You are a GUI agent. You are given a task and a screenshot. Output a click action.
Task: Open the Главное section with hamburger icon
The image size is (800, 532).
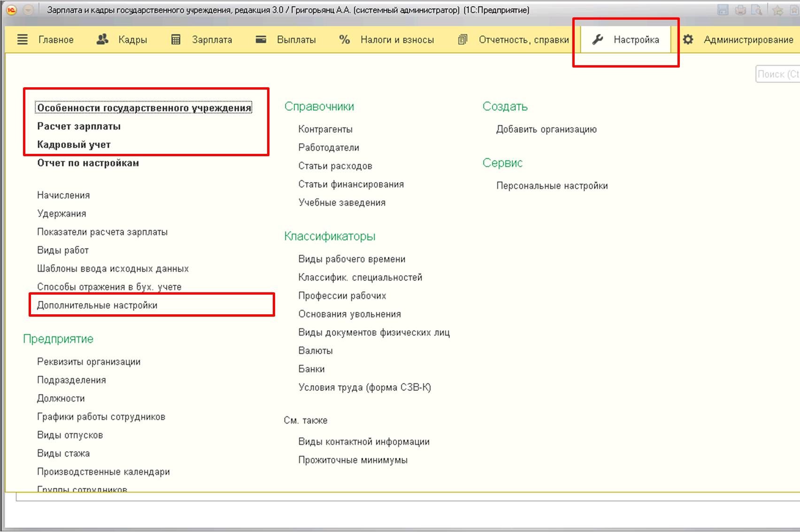coord(46,40)
